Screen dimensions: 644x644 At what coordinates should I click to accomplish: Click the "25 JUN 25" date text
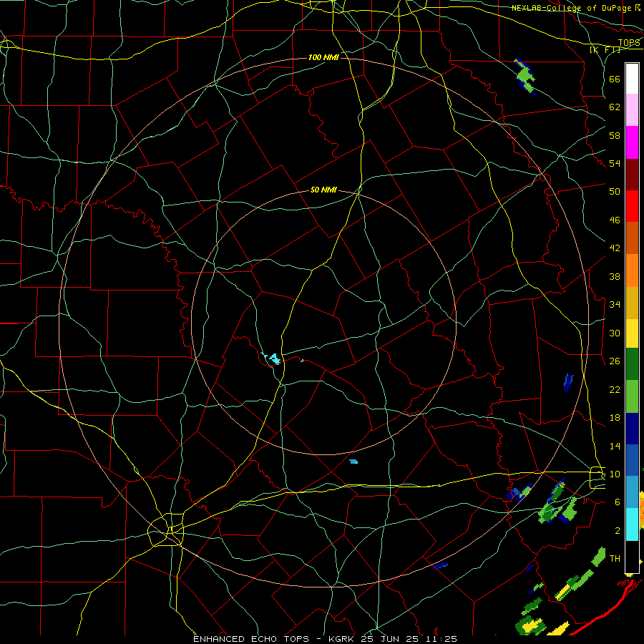391,639
